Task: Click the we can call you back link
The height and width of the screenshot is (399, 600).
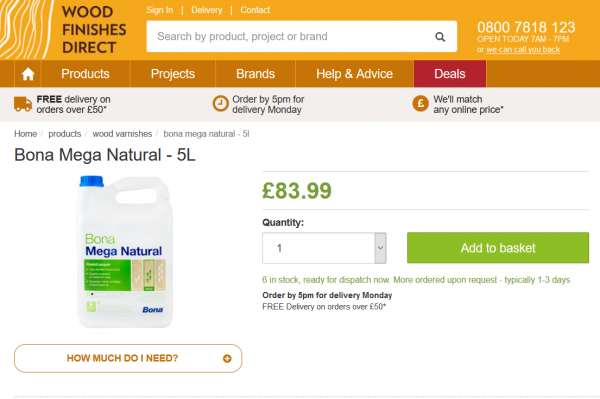Action: (x=523, y=49)
